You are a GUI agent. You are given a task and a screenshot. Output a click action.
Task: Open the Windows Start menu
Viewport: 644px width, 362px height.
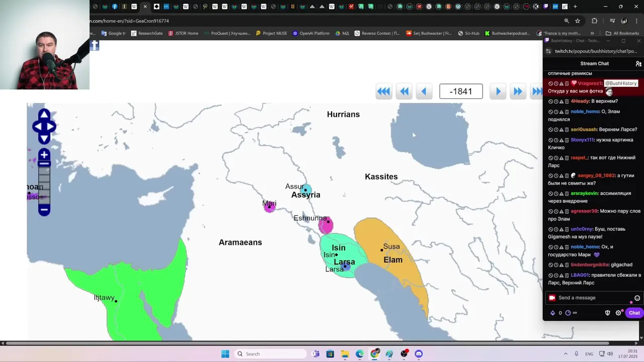[x=225, y=354]
